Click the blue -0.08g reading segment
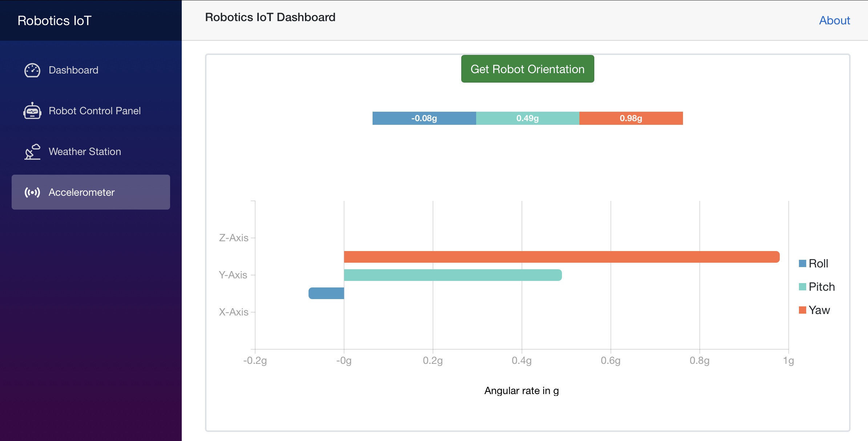Screen dimensions: 868x441 click(x=423, y=118)
